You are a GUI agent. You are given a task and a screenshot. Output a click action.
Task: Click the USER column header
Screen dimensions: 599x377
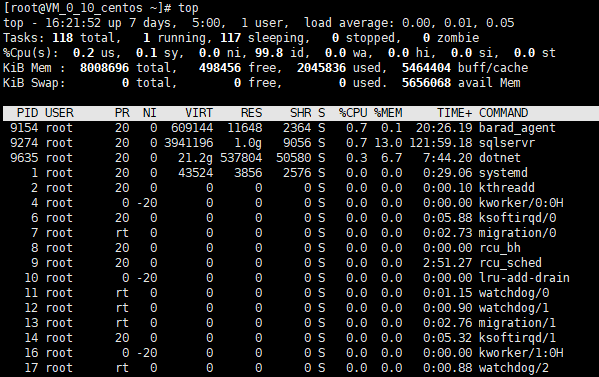click(x=59, y=113)
